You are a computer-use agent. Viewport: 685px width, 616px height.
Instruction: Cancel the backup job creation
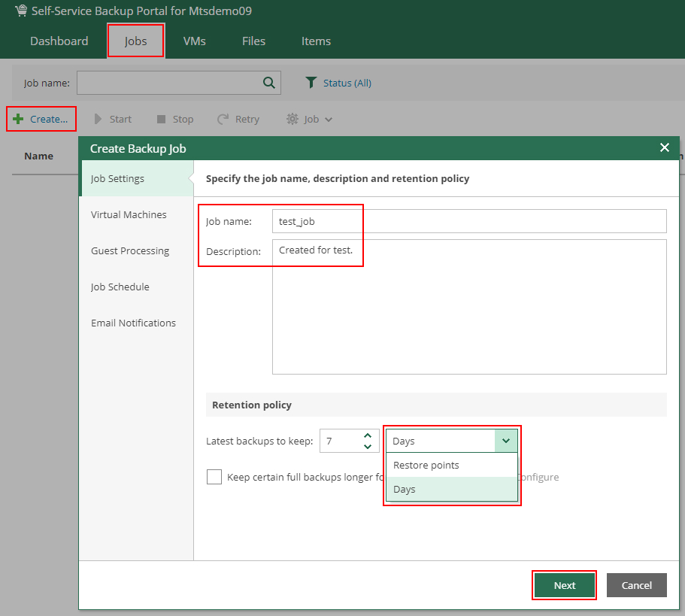pyautogui.click(x=636, y=585)
